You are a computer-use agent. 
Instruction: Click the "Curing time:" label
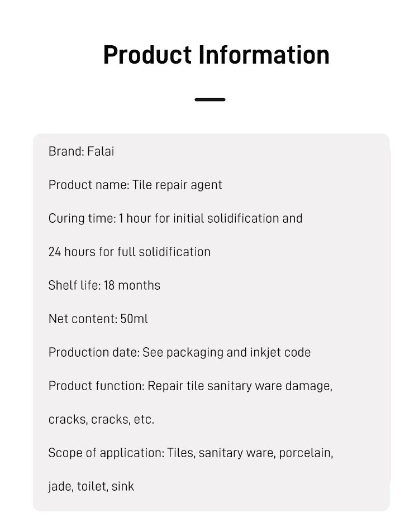[x=82, y=218]
